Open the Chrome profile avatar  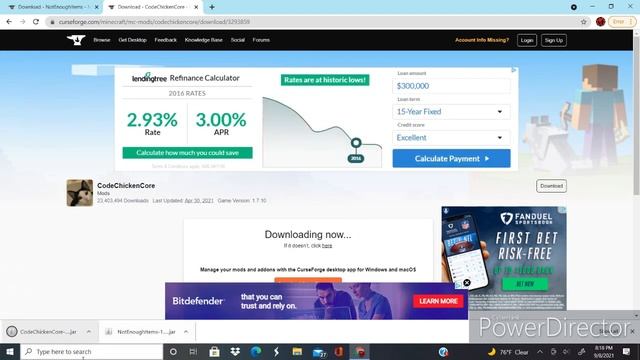coord(600,22)
